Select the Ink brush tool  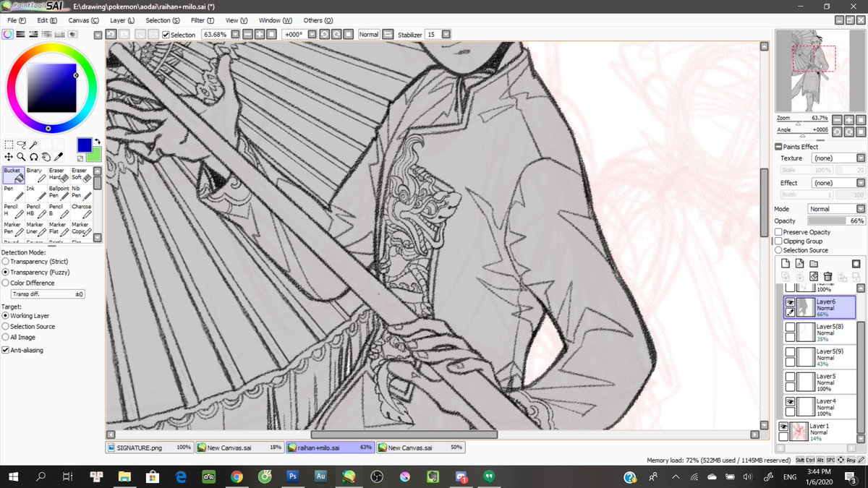[36, 192]
